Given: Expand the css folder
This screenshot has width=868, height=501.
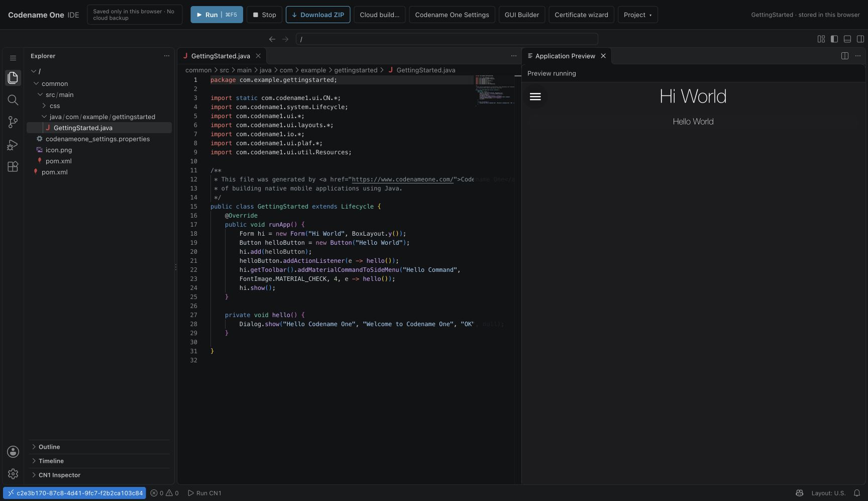Looking at the screenshot, I should 44,106.
